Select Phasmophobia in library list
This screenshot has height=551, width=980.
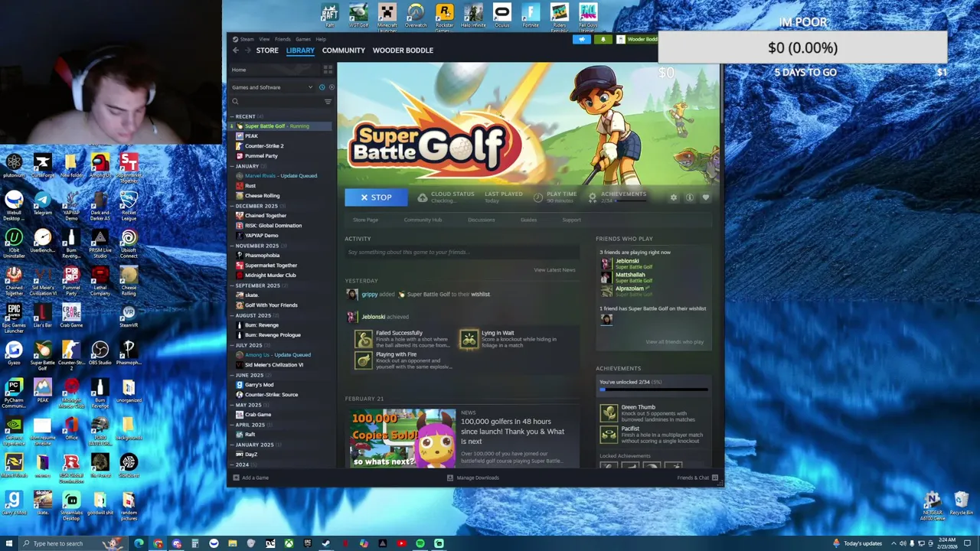pos(262,255)
